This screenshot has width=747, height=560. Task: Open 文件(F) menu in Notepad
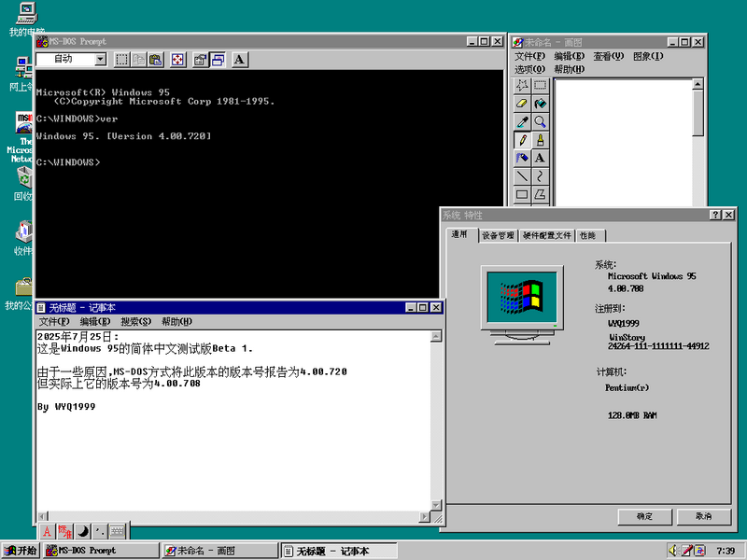coord(54,322)
